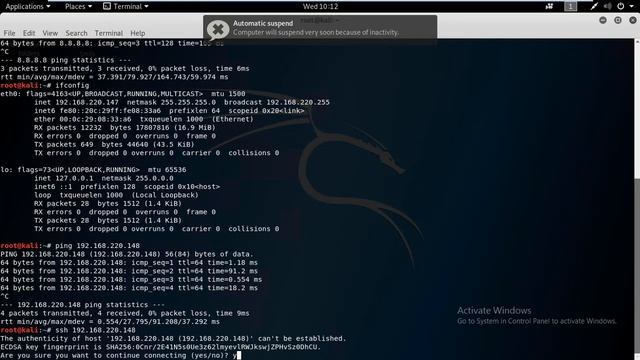Click the 'icmp_seq=4 ttl=64 time=18.2 ms' line
The width and height of the screenshot is (640, 360).
pyautogui.click(x=129, y=288)
